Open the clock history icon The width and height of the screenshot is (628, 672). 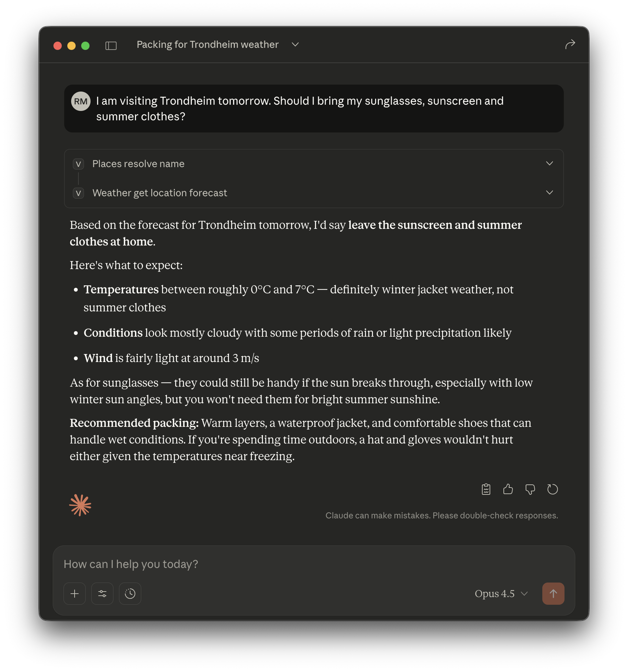[x=130, y=594]
